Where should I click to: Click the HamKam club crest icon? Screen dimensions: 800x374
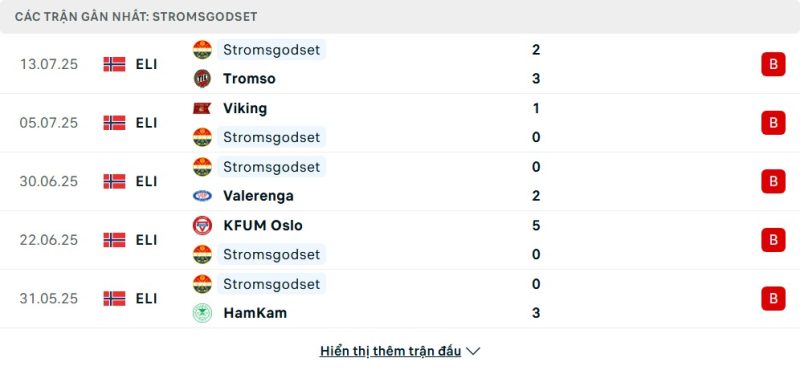click(x=202, y=313)
